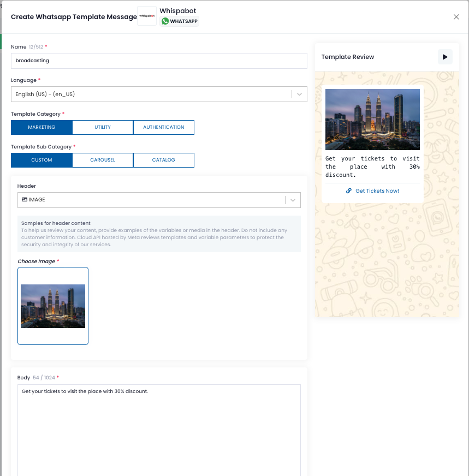
Task: Select the CUSTOM sub category
Action: pyautogui.click(x=41, y=160)
